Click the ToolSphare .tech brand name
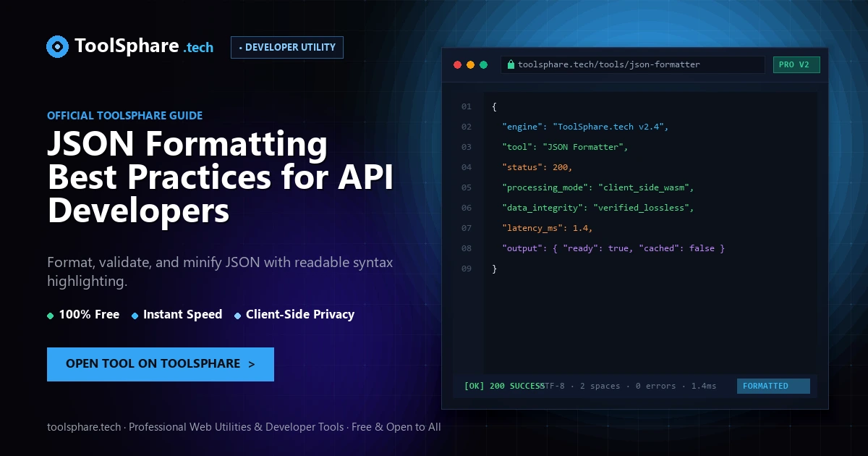 point(145,47)
